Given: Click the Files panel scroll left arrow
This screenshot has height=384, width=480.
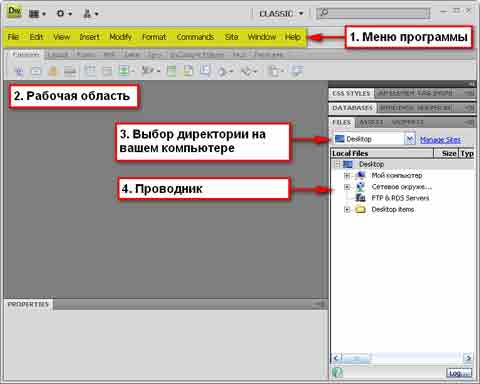Looking at the screenshot, I should point(337,358).
